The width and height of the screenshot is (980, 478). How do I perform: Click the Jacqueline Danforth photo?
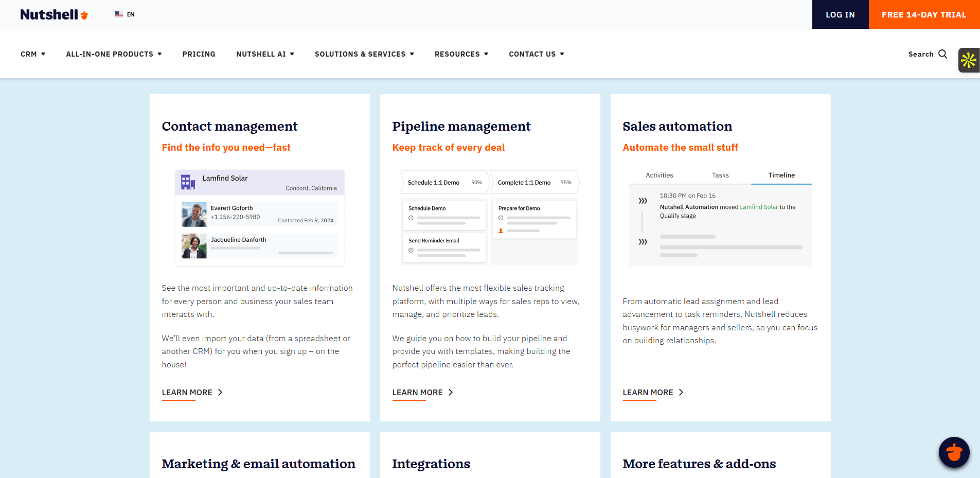click(194, 246)
